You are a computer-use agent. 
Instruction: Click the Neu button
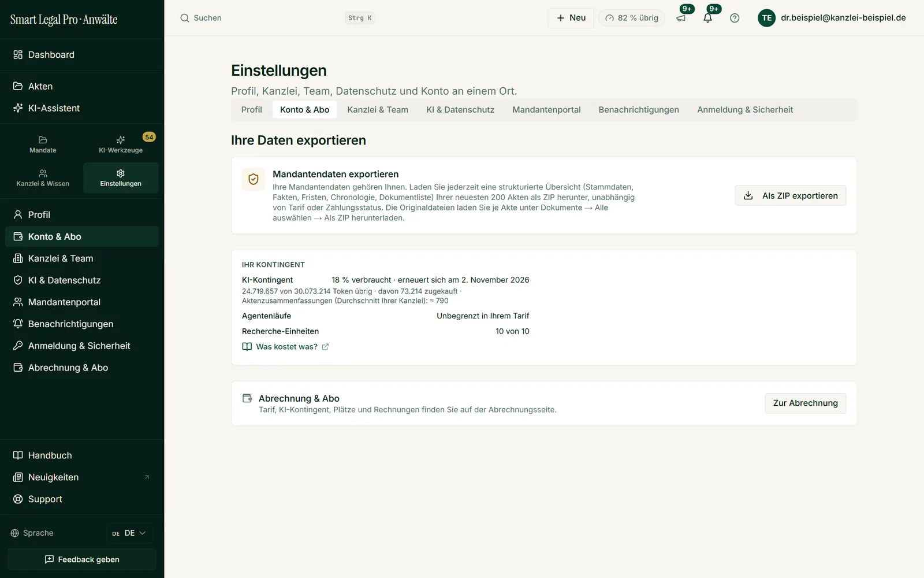pos(571,18)
